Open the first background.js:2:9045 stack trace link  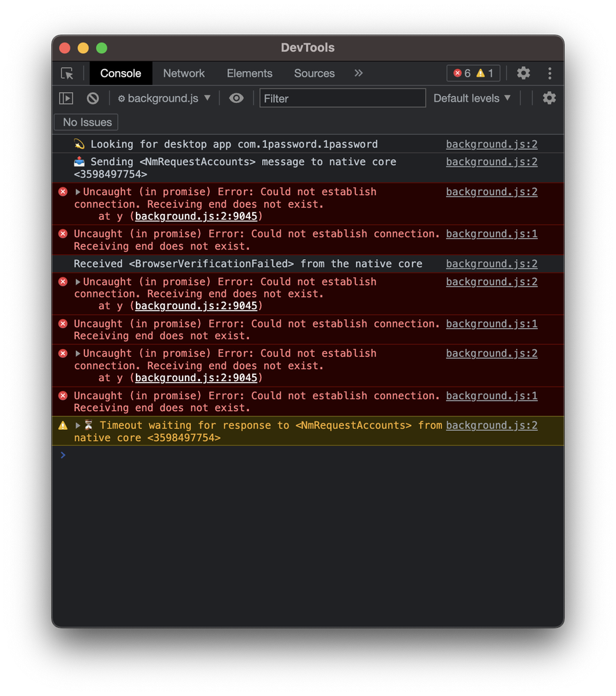coord(196,216)
